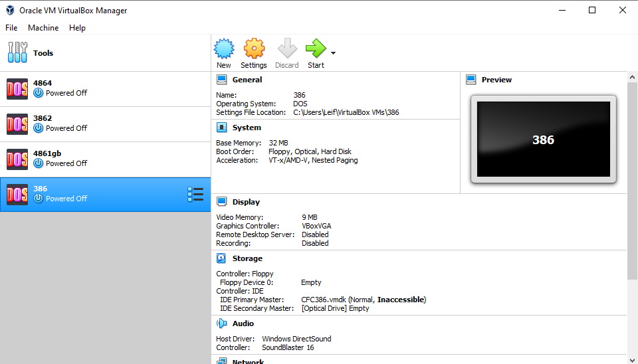Click the VirtualBox title bar logo
This screenshot has width=638, height=364.
[x=10, y=10]
